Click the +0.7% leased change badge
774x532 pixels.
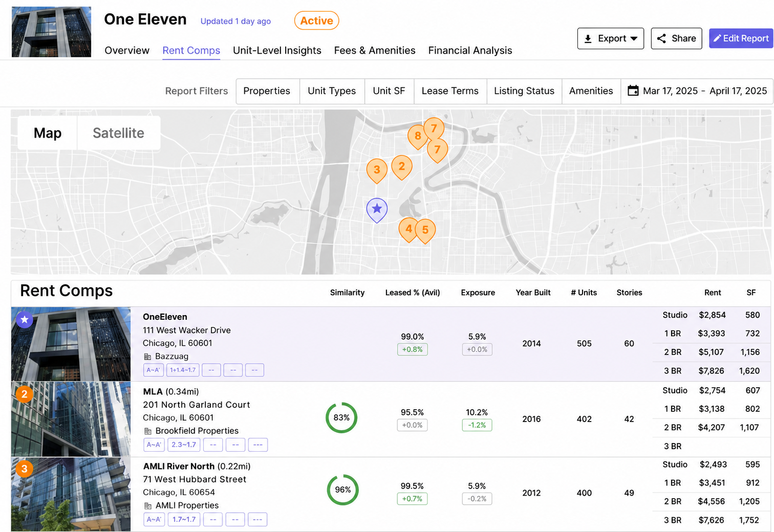click(412, 499)
